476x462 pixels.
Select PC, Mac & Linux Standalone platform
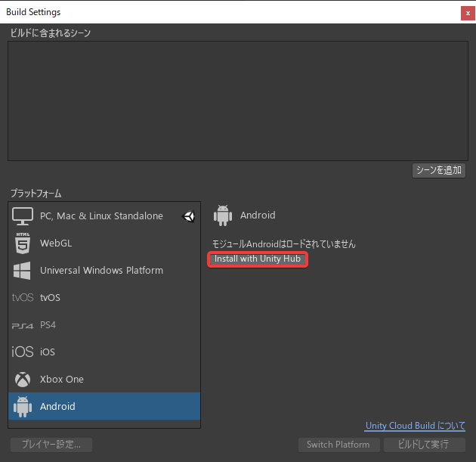coord(104,216)
